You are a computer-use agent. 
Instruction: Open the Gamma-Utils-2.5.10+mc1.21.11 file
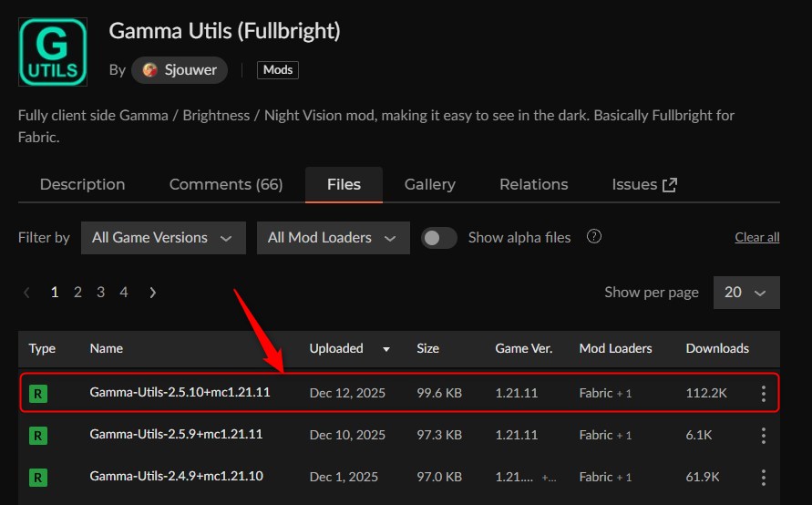(180, 393)
